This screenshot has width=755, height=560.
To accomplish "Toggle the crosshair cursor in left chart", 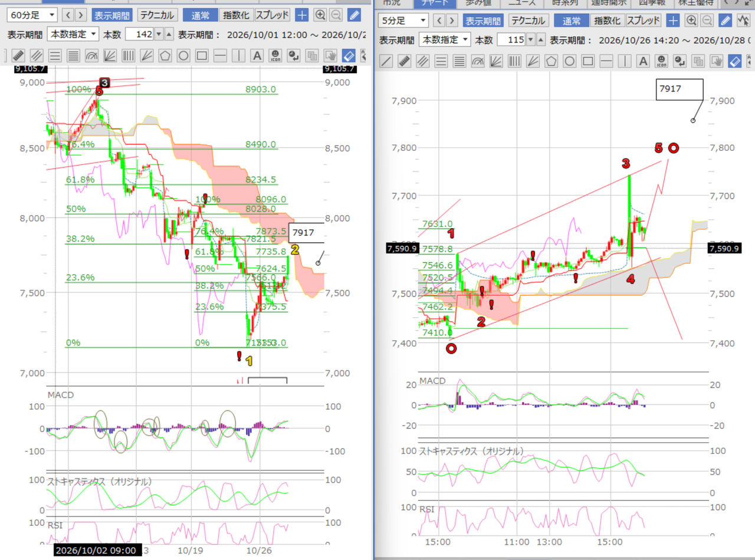I will (x=301, y=15).
